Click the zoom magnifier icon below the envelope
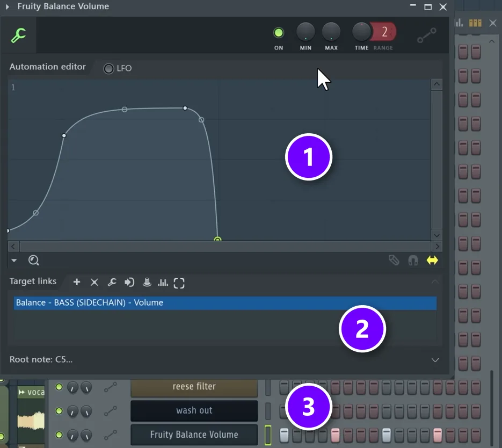 point(34,261)
